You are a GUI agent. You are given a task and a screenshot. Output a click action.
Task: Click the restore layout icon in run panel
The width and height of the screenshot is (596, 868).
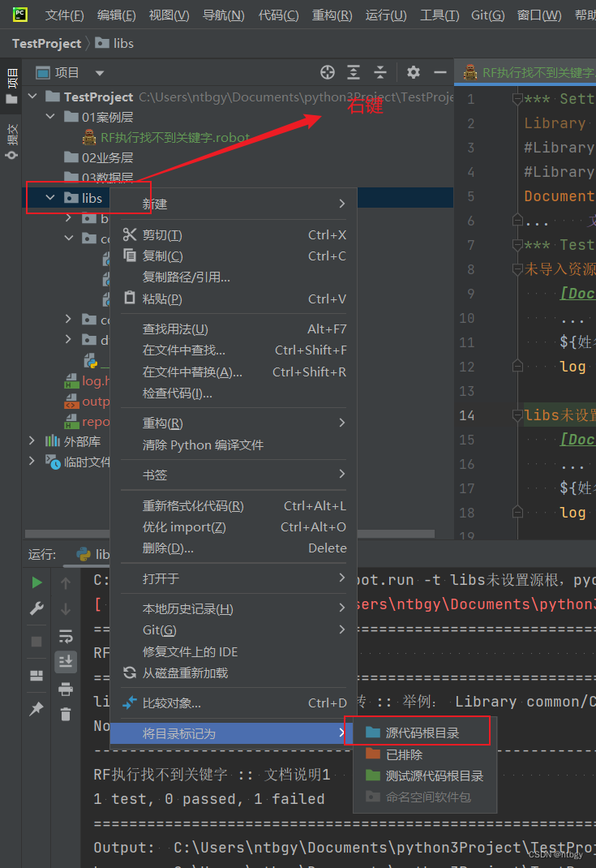[36, 676]
